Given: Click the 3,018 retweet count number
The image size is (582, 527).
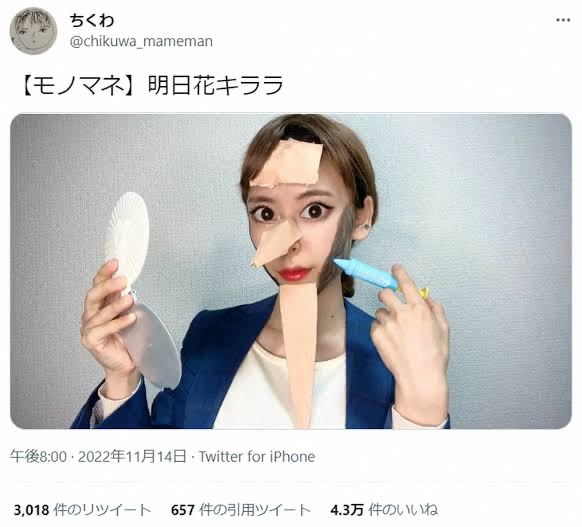Looking at the screenshot, I should (x=31, y=510).
